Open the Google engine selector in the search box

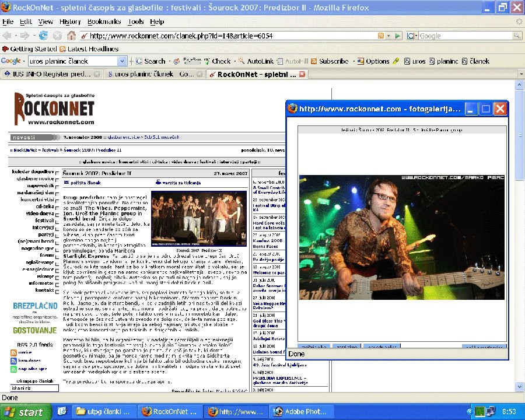[412, 36]
